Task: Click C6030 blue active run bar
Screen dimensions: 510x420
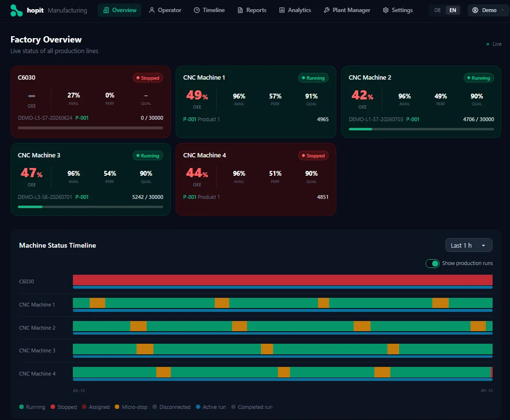Action: [x=282, y=287]
